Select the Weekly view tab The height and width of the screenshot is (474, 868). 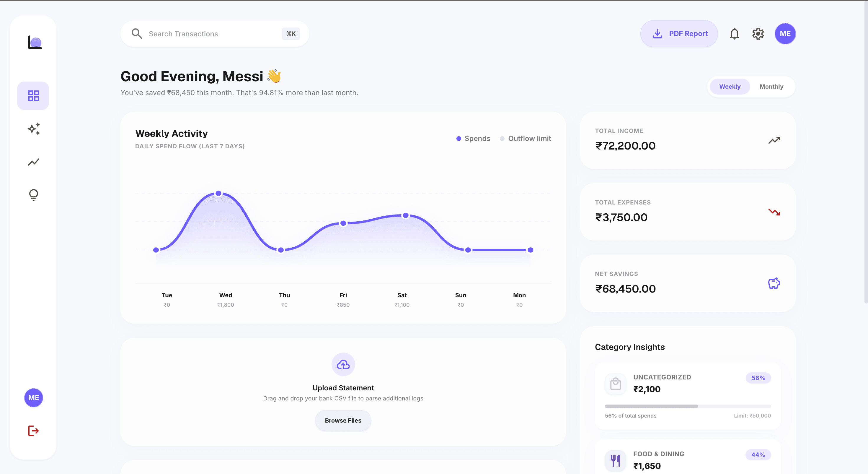click(730, 86)
